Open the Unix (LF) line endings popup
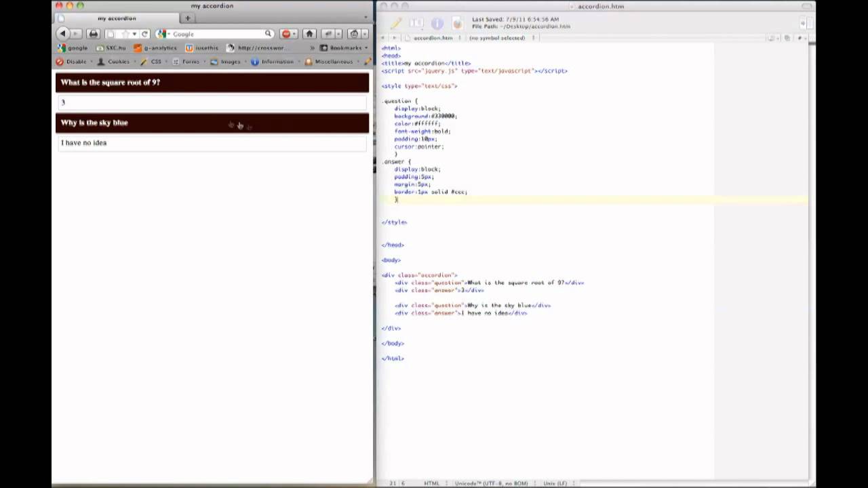Viewport: 868px width, 488px height. 557,483
